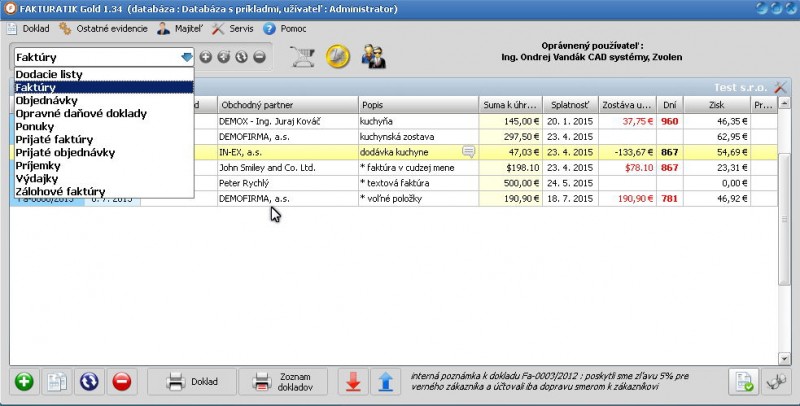Click the * voľné položky cell
The image size is (800, 406).
pos(418,198)
